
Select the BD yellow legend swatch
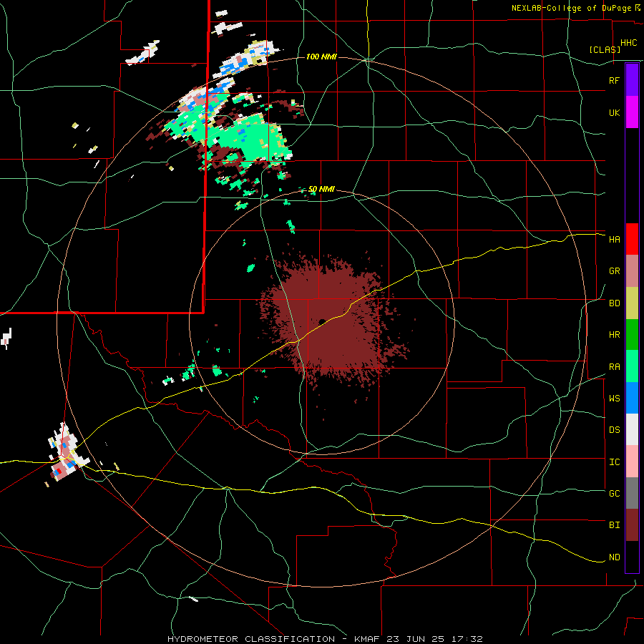coord(632,303)
